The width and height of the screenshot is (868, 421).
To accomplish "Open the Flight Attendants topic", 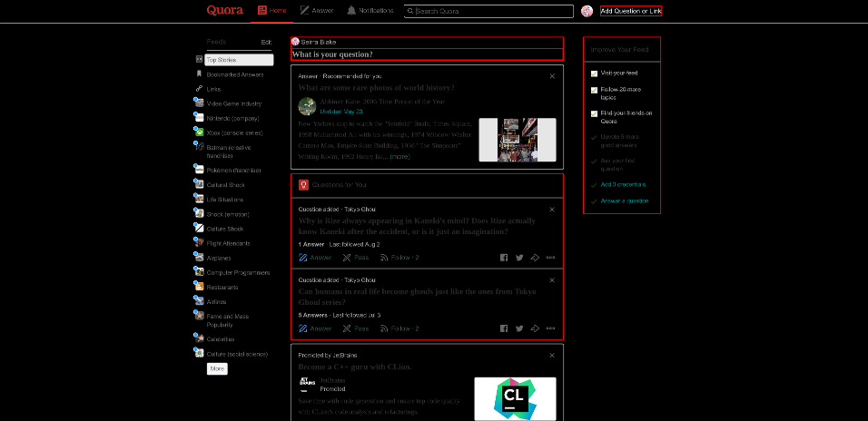I will 228,243.
